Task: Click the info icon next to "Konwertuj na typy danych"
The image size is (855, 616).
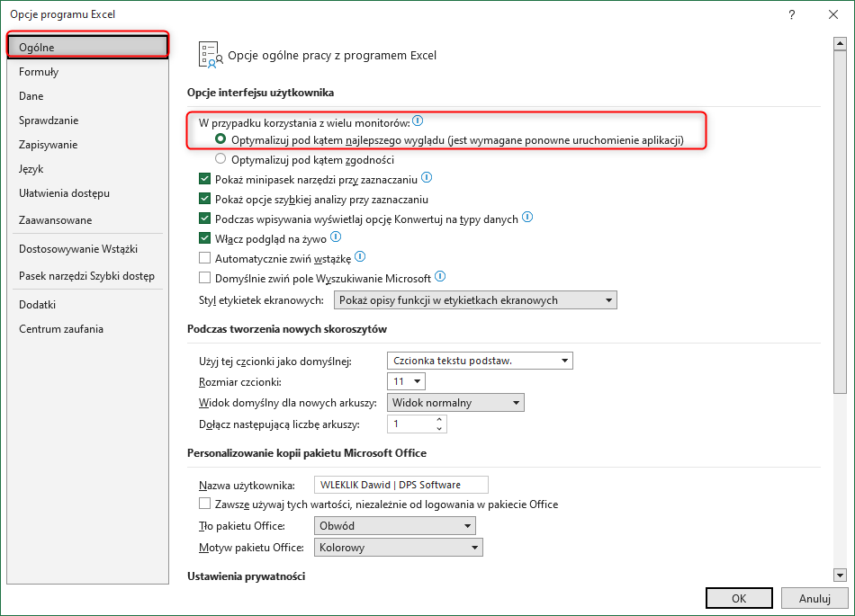Action: click(527, 218)
